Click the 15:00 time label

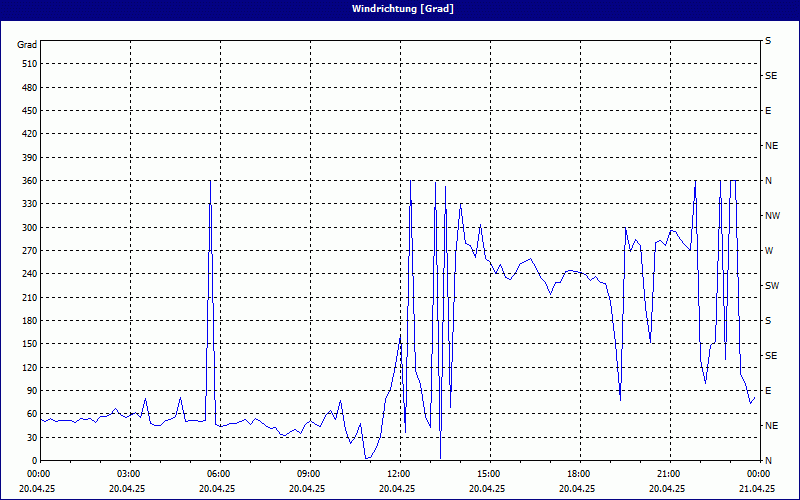tap(489, 474)
